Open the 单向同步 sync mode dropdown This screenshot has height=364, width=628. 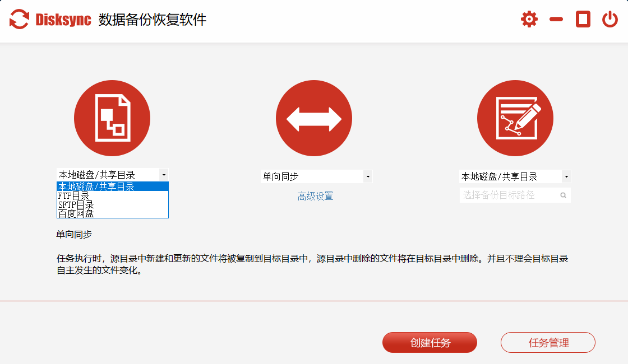316,176
